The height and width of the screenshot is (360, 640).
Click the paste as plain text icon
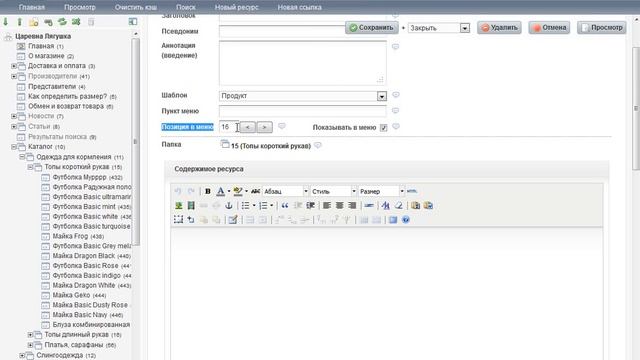416,205
